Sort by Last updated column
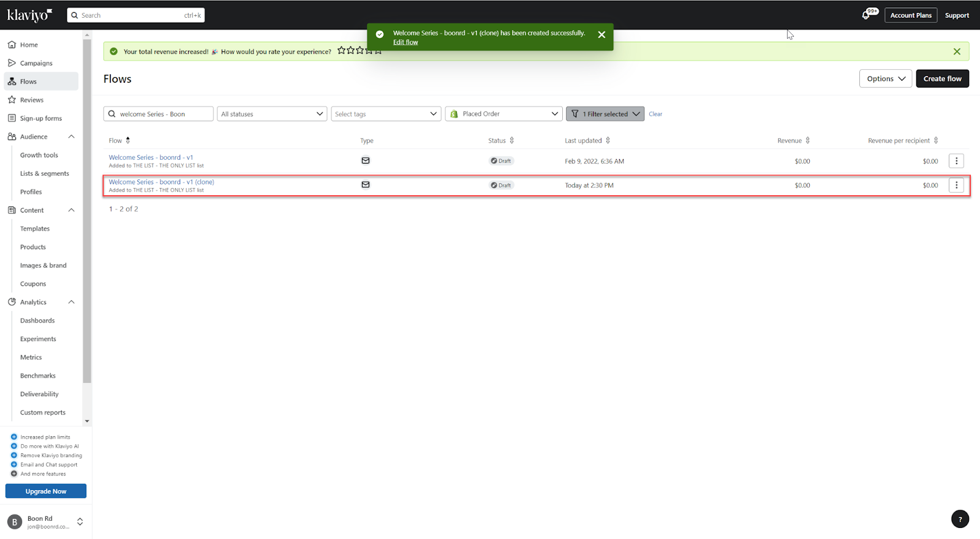Viewport: 980px width, 539px height. click(x=608, y=140)
